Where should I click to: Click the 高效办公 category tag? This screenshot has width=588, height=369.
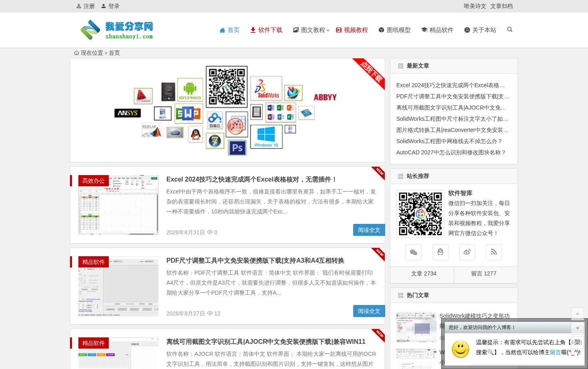coord(94,181)
